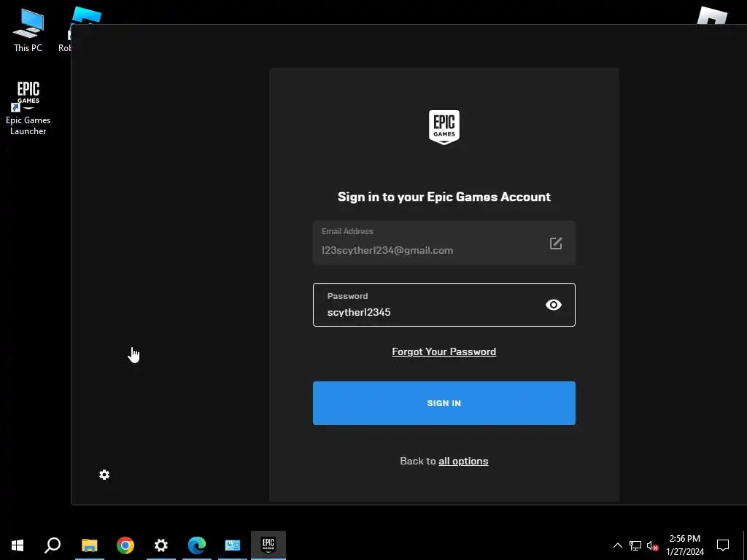The width and height of the screenshot is (747, 560).
Task: Select the Epic Games Launcher desktop shortcut
Action: tap(28, 108)
